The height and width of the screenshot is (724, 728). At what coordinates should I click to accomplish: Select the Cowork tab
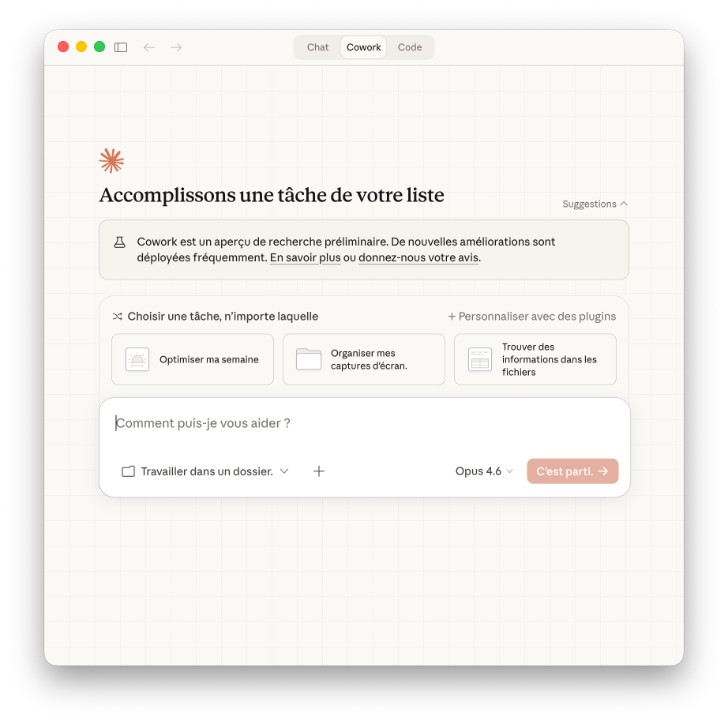pos(363,47)
